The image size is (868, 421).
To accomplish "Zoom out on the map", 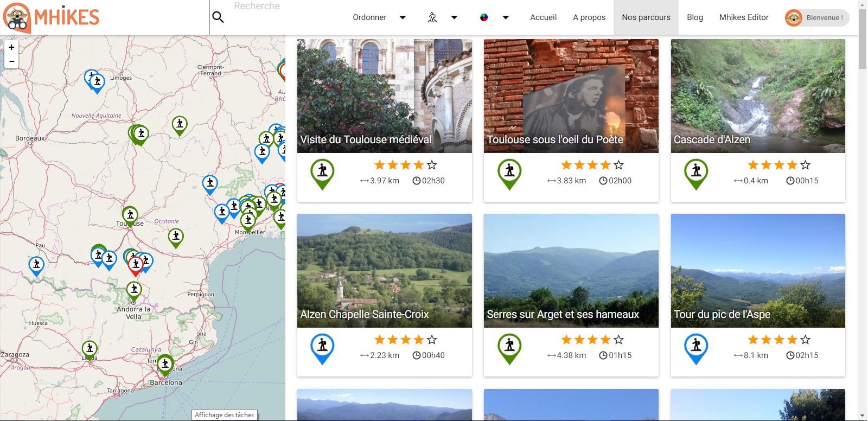I will tap(11, 61).
